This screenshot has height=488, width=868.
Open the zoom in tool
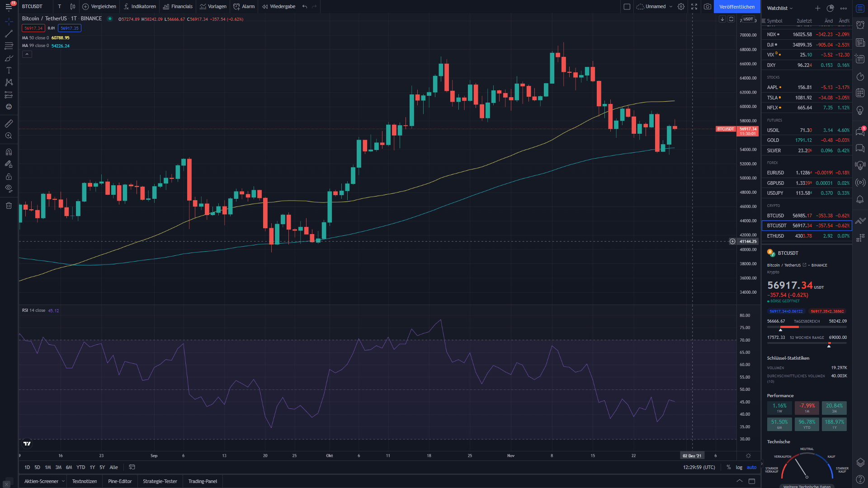(x=9, y=136)
